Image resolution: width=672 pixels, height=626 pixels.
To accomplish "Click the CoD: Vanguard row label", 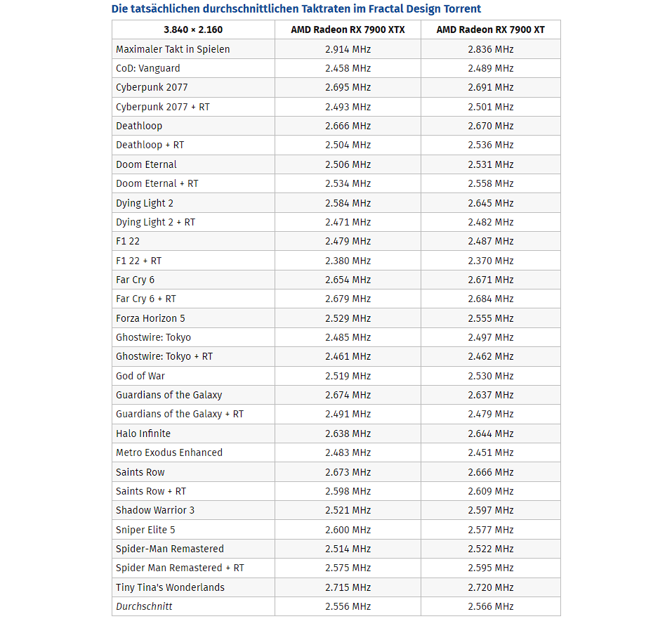I will click(x=148, y=69).
